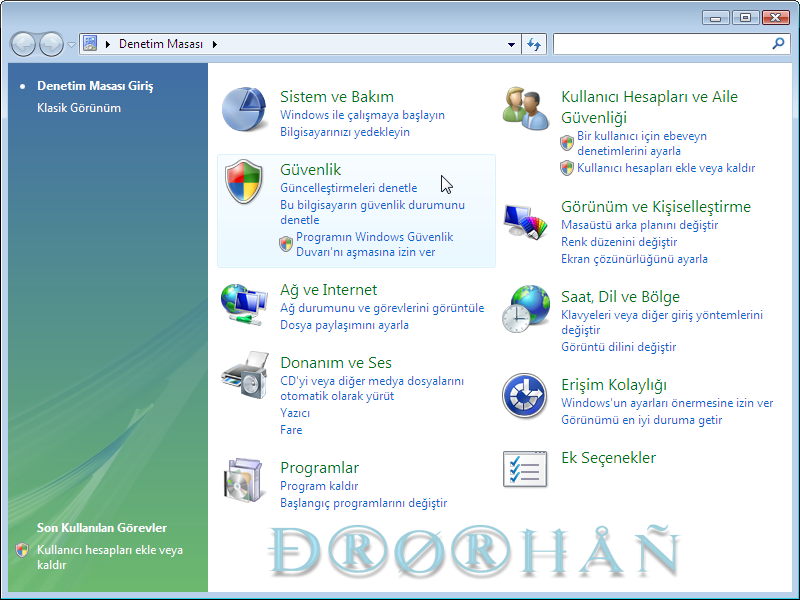Open Ağ ve Internet heading
Image resolution: width=800 pixels, height=600 pixels.
(x=329, y=290)
